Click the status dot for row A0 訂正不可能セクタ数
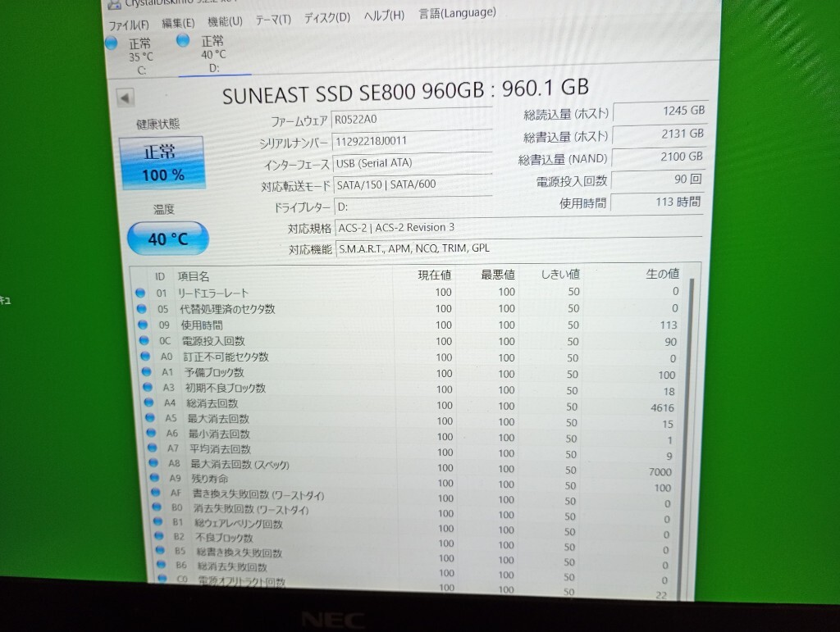Image resolution: width=840 pixels, height=632 pixels. point(145,356)
